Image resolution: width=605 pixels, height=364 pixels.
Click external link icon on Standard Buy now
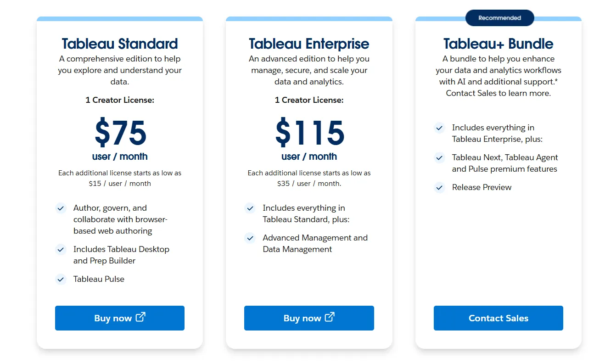(x=140, y=317)
